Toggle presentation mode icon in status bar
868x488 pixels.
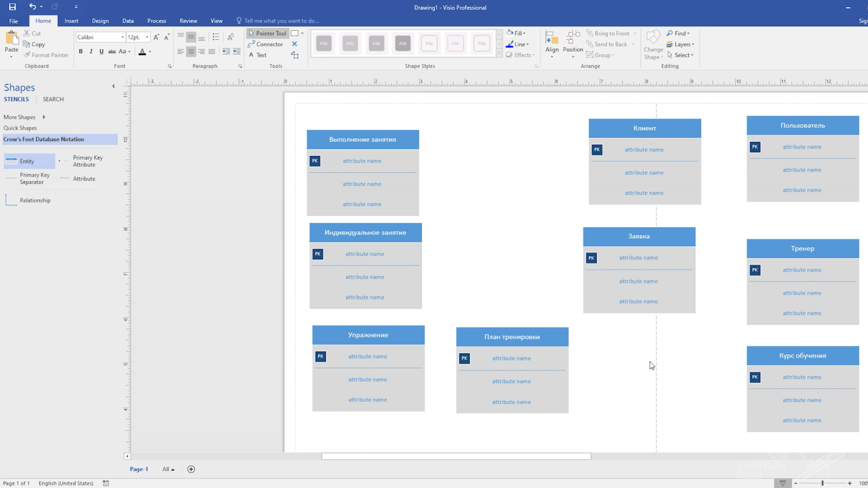(783, 483)
